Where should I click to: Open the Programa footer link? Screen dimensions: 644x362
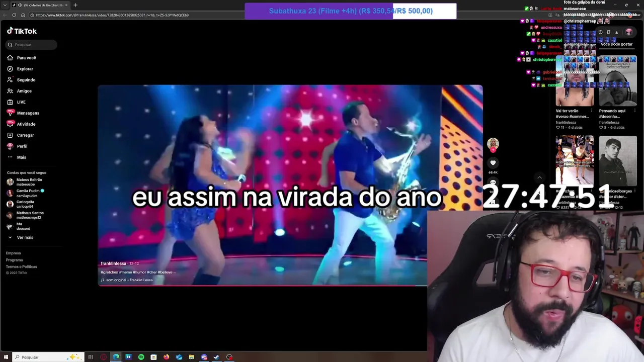pyautogui.click(x=15, y=260)
